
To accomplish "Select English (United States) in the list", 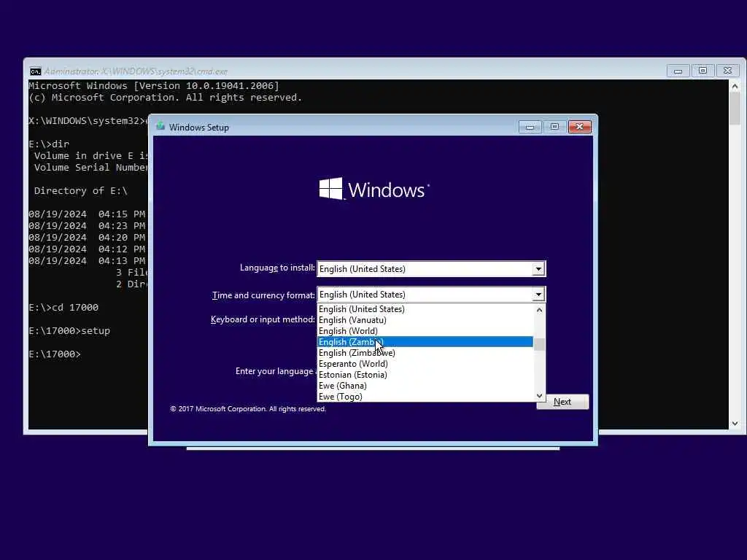I will (425, 309).
